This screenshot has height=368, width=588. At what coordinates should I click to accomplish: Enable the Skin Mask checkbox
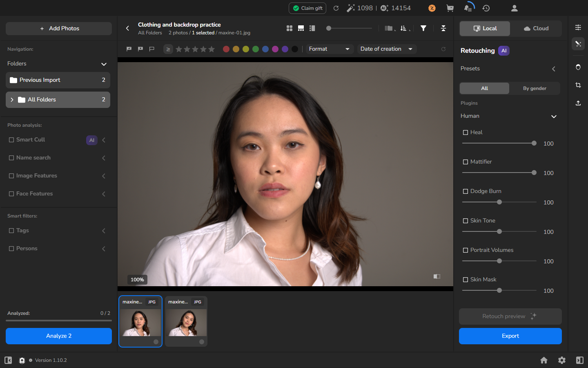tap(465, 280)
